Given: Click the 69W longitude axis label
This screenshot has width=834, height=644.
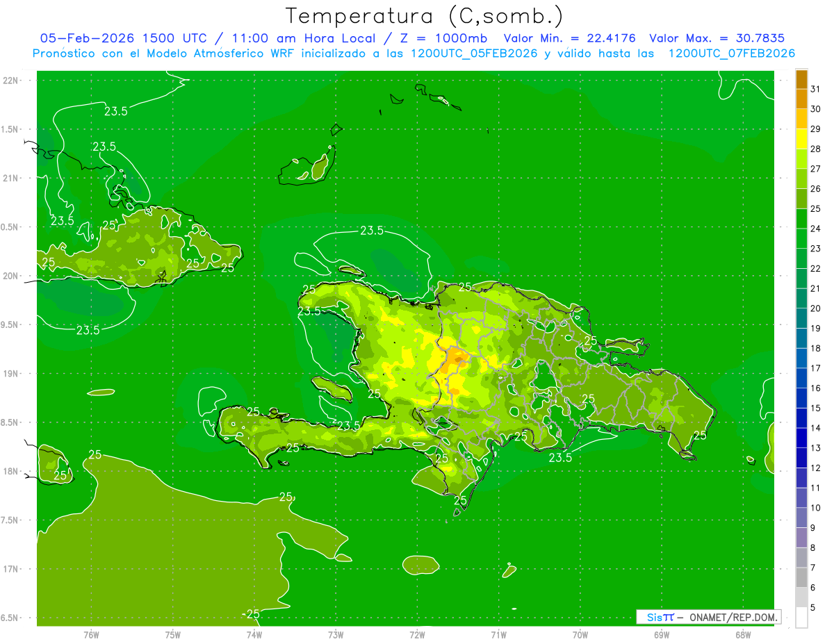Looking at the screenshot, I should (662, 635).
